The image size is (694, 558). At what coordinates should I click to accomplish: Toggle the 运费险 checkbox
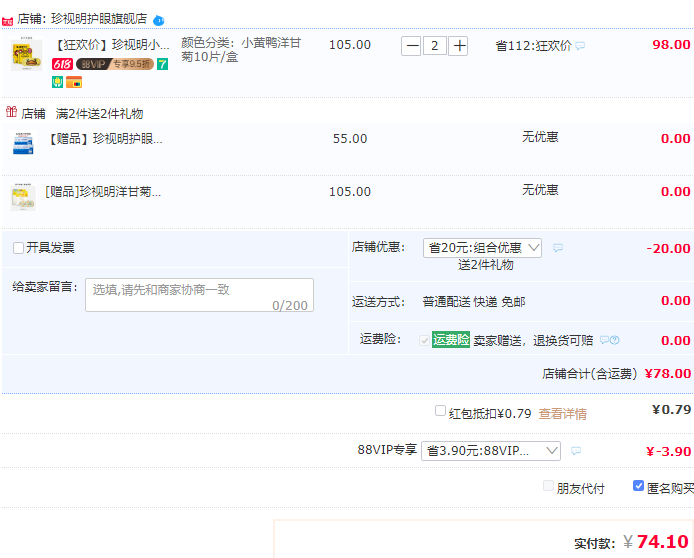[424, 340]
